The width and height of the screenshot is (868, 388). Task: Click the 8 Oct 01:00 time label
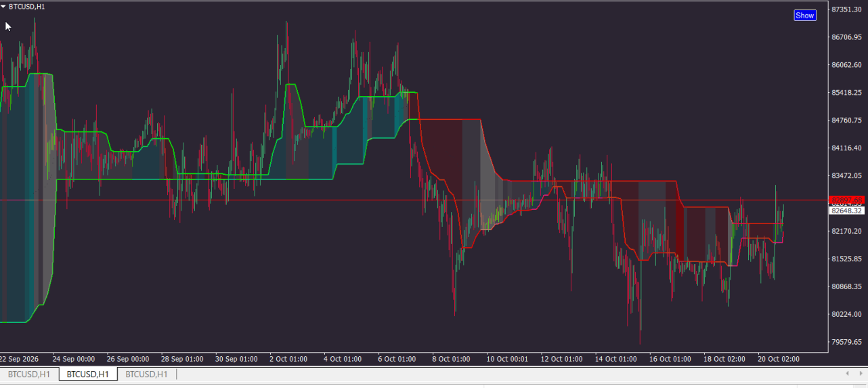(451, 359)
